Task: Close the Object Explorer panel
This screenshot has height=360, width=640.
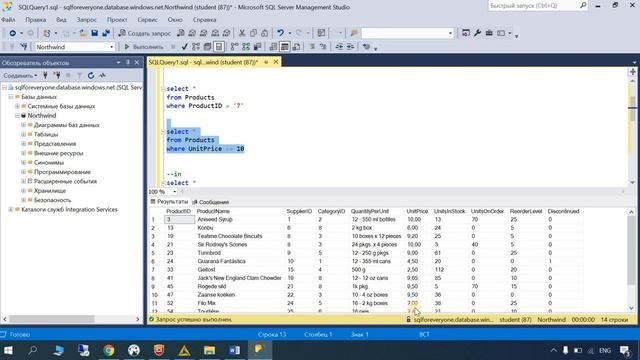Action: (x=137, y=62)
